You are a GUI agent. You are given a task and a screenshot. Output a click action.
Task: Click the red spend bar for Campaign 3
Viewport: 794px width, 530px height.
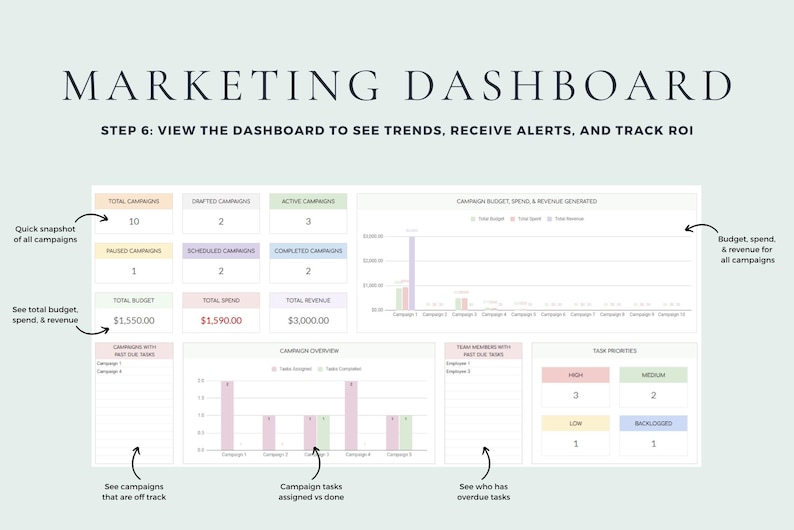(x=465, y=304)
